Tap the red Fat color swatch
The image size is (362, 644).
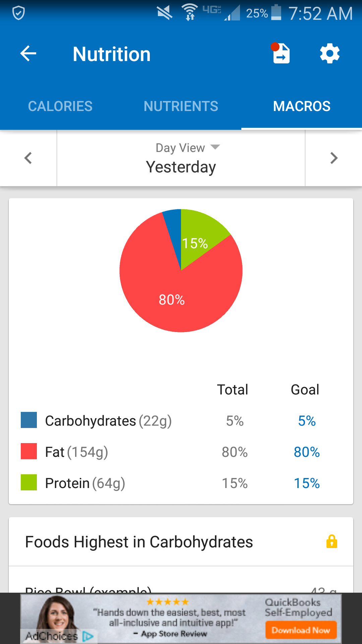(x=29, y=451)
